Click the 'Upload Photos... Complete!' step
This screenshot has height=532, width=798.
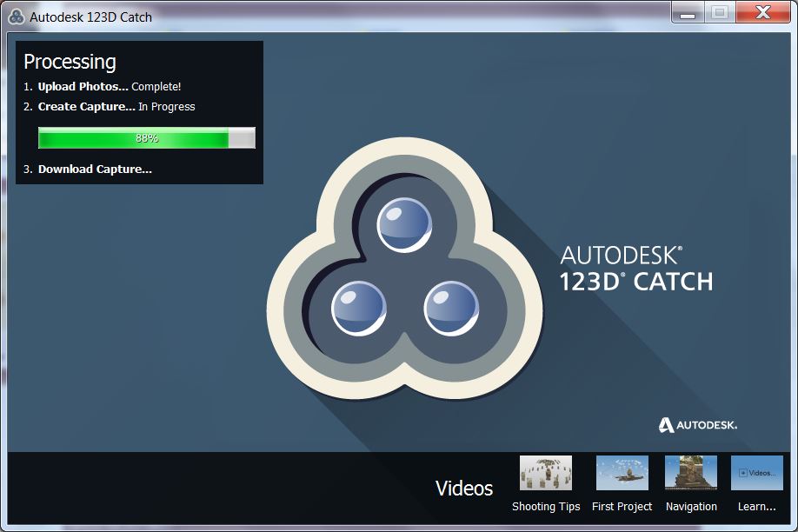click(103, 87)
